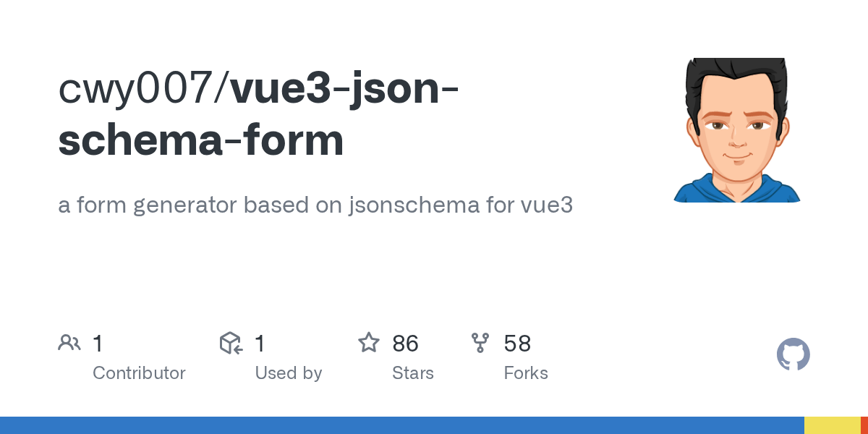This screenshot has height=434, width=868.
Task: Select the repository description text
Action: point(315,205)
